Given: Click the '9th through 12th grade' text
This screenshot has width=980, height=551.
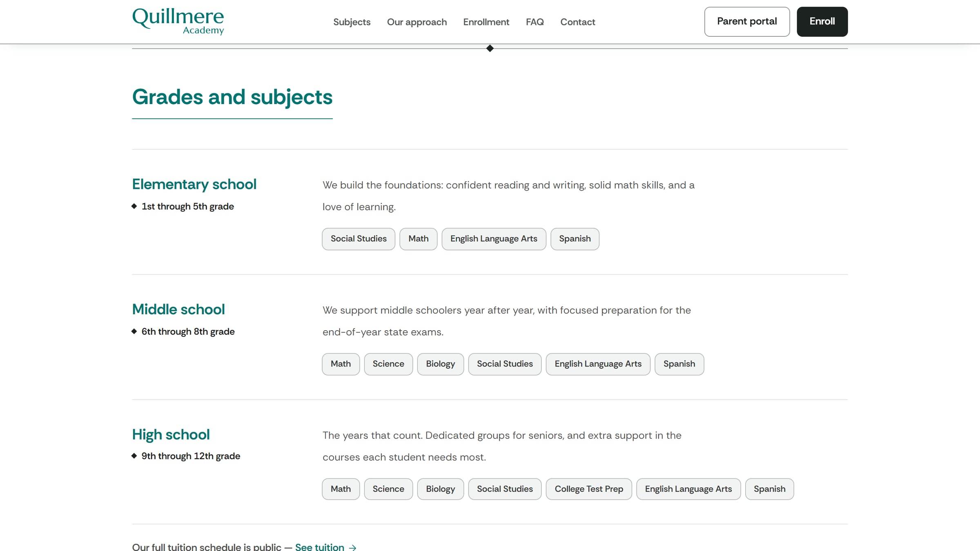Looking at the screenshot, I should point(191,456).
